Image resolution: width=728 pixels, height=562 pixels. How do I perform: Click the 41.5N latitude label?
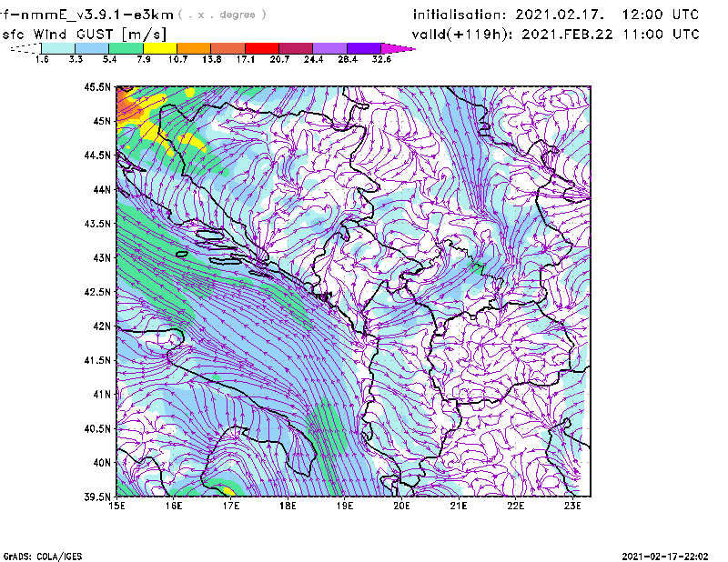click(x=97, y=360)
